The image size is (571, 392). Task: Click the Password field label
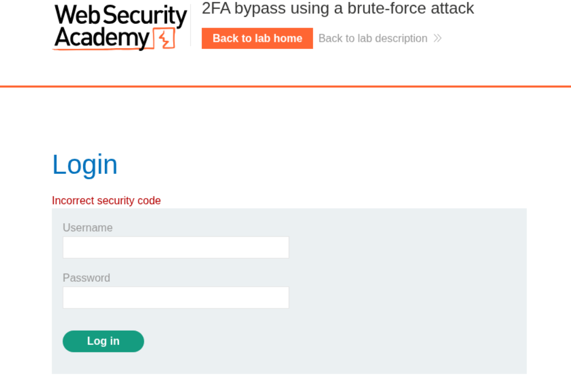pyautogui.click(x=86, y=278)
